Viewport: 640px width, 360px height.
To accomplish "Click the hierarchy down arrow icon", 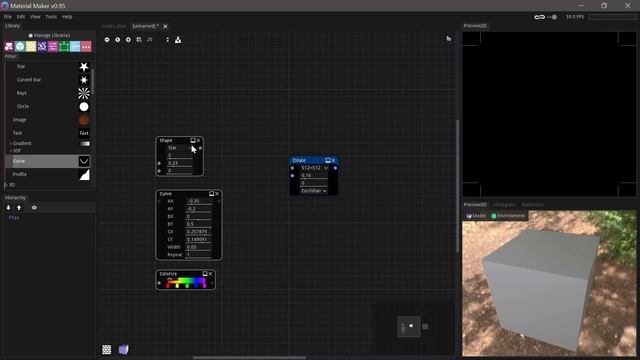I will pyautogui.click(x=8, y=208).
